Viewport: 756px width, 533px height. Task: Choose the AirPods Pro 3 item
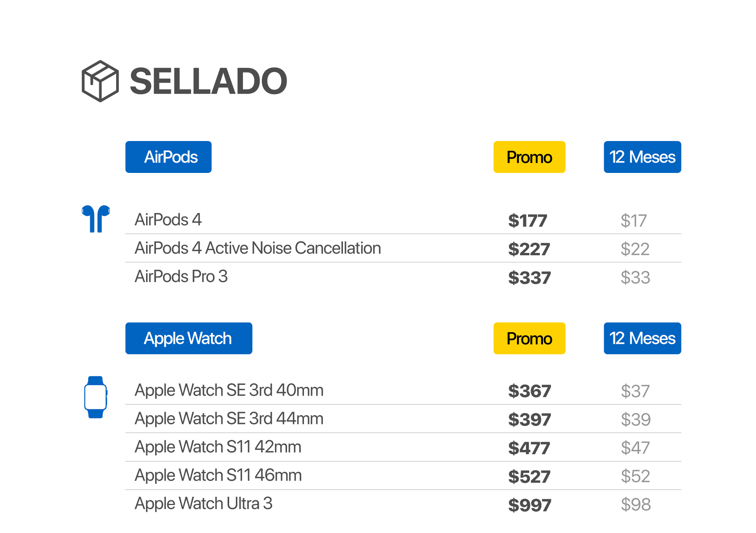[181, 277]
